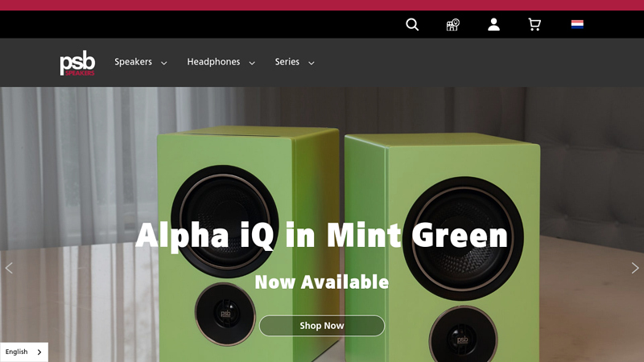
Task: Expand the Headphones menu chevron
Action: 252,64
